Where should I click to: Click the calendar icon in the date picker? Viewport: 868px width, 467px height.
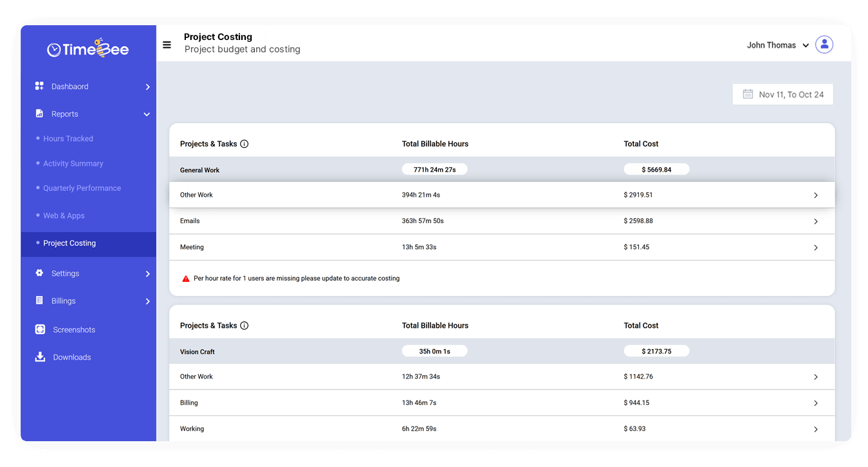click(x=747, y=94)
